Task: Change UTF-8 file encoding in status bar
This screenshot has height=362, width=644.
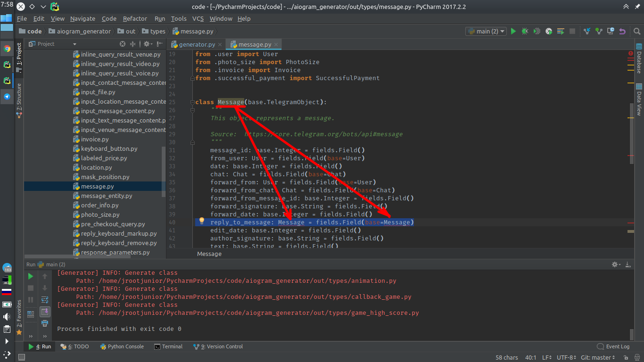Action: point(567,358)
